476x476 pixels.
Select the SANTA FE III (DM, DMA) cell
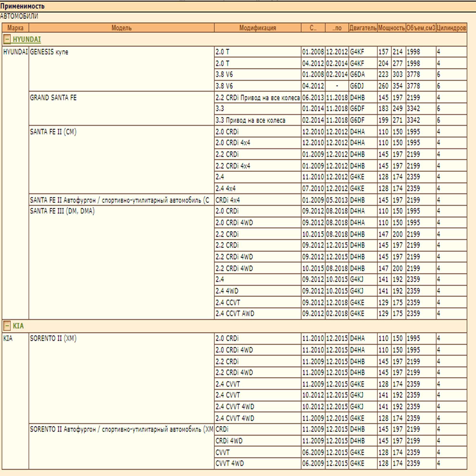click(x=121, y=262)
